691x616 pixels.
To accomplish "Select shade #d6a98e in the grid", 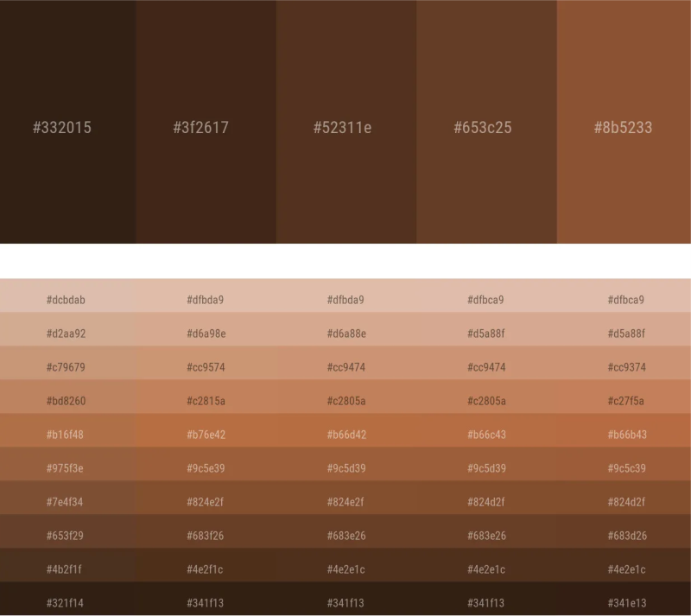I will [206, 333].
